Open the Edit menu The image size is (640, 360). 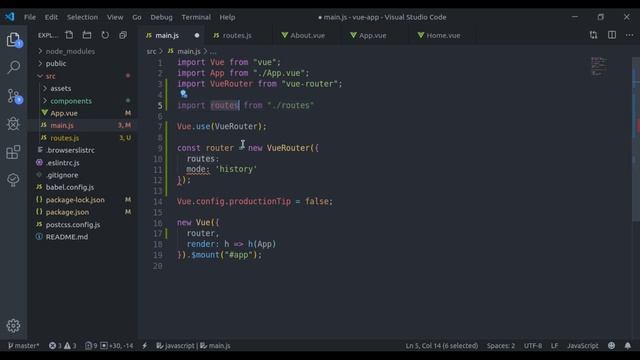pos(51,17)
